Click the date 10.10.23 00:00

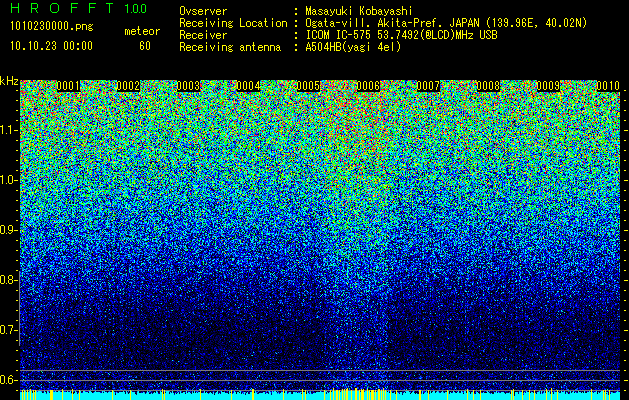[x=51, y=46]
